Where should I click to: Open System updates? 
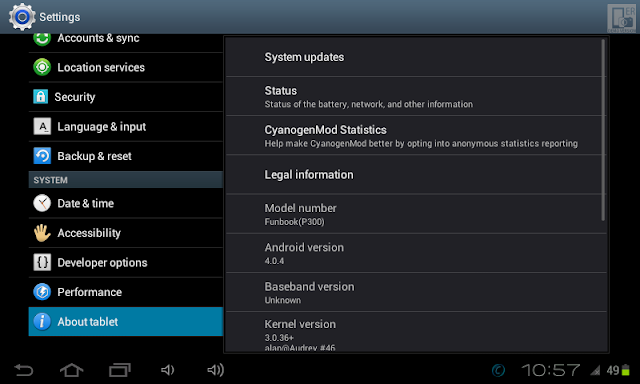416,57
